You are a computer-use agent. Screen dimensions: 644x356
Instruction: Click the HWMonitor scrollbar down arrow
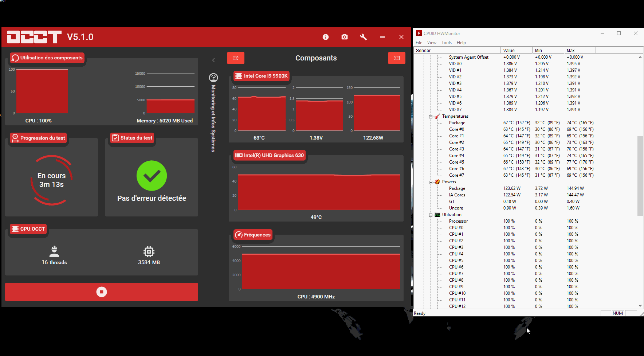[640, 306]
